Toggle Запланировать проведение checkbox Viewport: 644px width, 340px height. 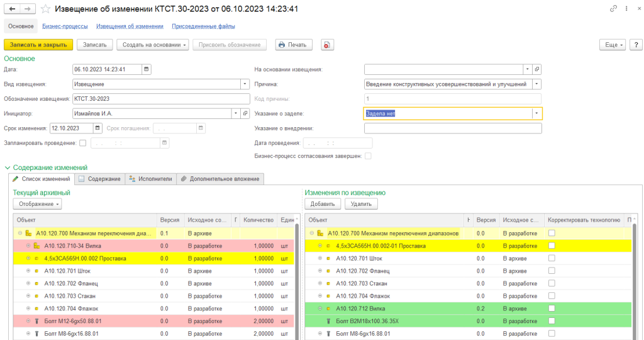[83, 143]
